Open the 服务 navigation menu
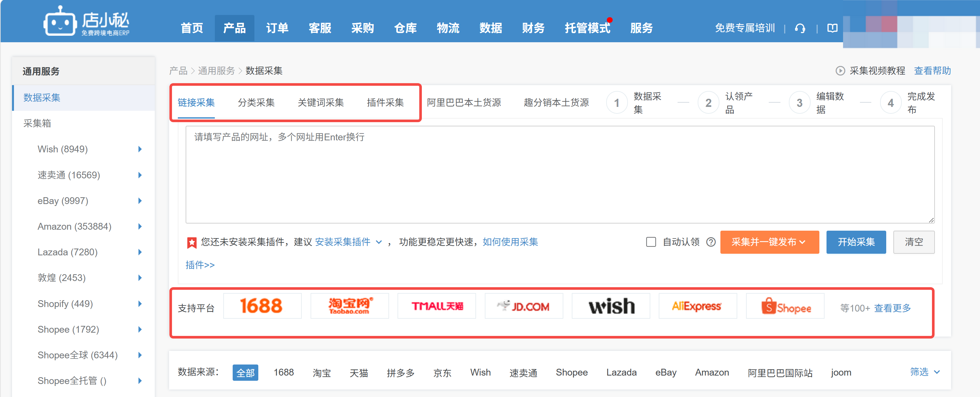Viewport: 980px width, 397px height. click(642, 28)
